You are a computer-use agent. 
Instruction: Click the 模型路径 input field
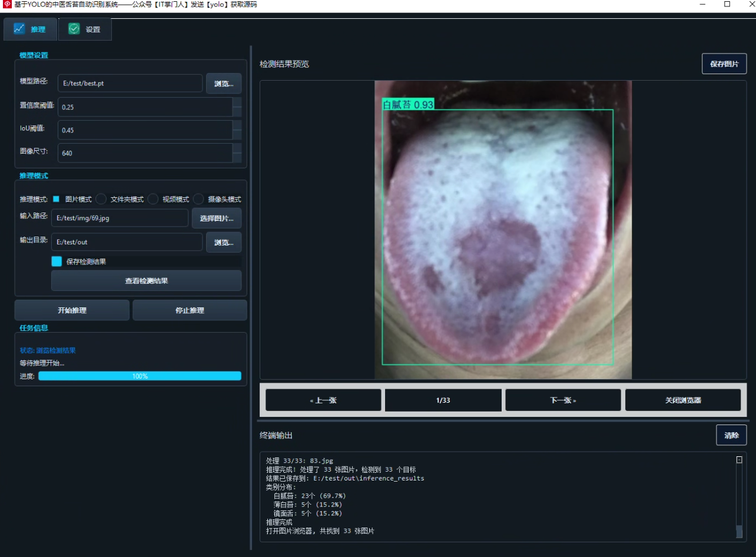pos(130,83)
